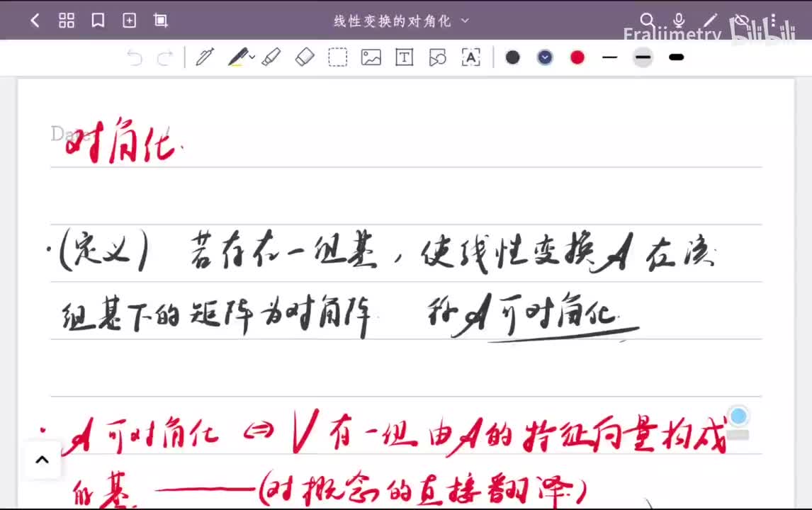Viewport: 812px width, 510px height.
Task: Add a new page
Action: [x=129, y=21]
